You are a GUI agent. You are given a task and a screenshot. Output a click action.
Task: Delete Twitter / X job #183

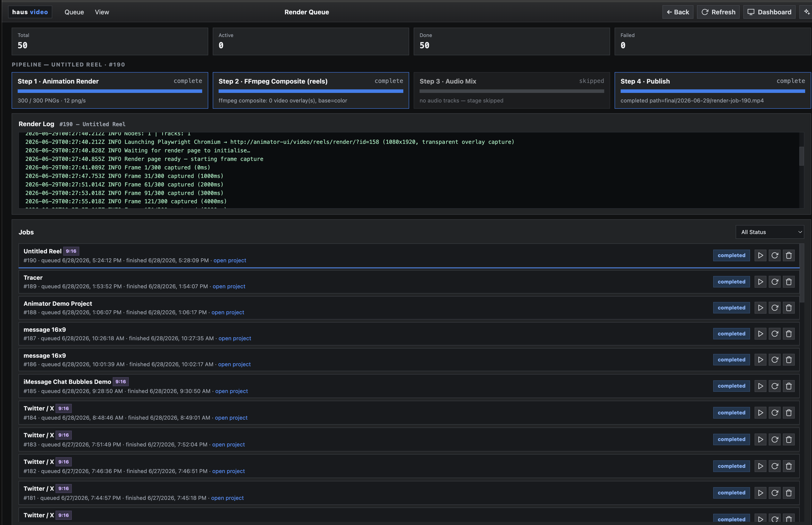[789, 439]
